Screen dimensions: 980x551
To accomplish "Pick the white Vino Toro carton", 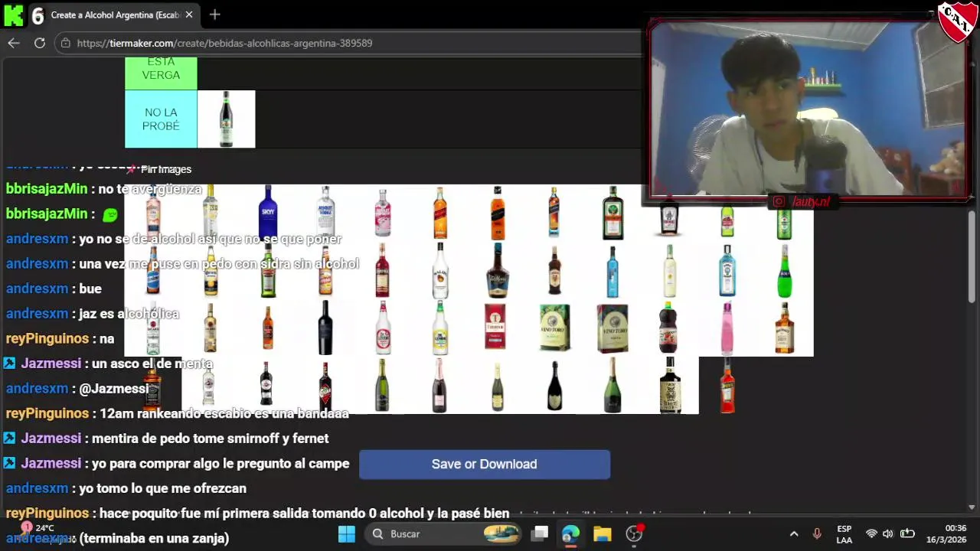I will (x=555, y=328).
